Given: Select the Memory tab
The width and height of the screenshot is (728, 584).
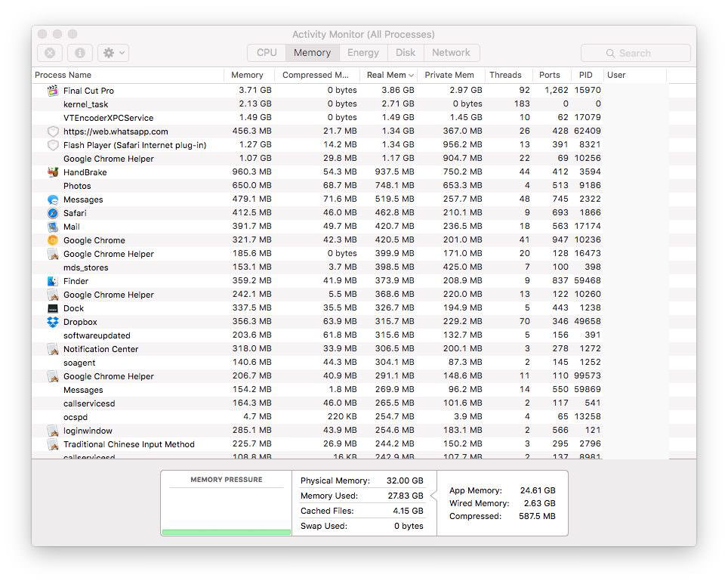Looking at the screenshot, I should 313,53.
